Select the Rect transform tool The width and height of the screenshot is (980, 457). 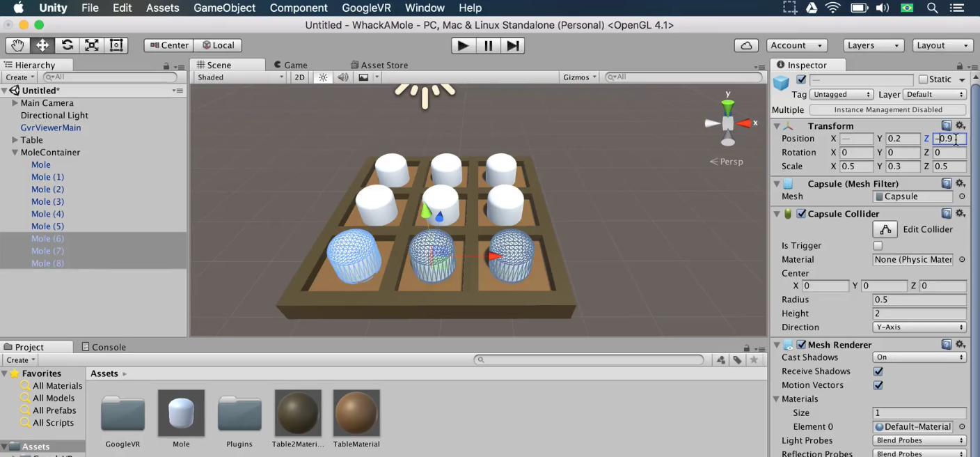click(116, 45)
